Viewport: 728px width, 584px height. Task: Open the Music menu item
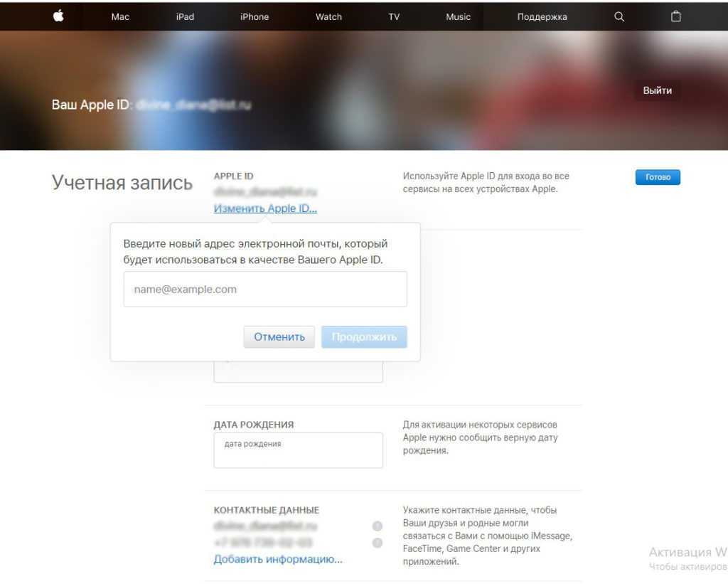458,16
